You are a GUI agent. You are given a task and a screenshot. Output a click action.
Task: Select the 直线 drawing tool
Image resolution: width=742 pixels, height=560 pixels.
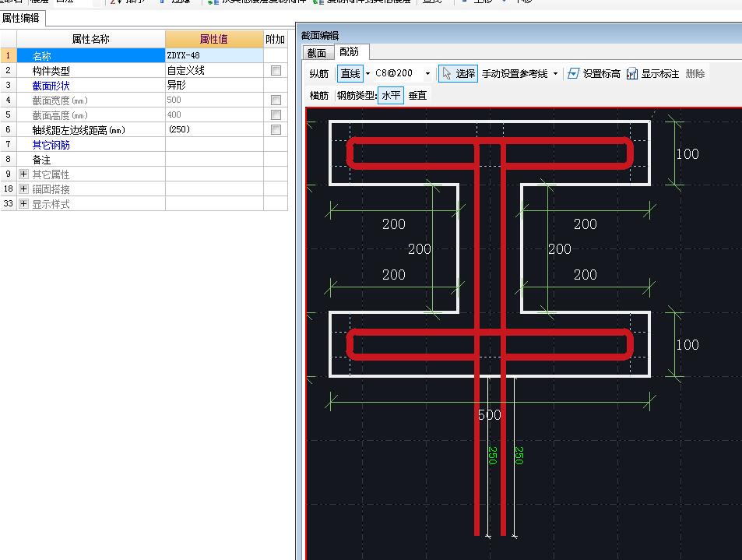350,73
